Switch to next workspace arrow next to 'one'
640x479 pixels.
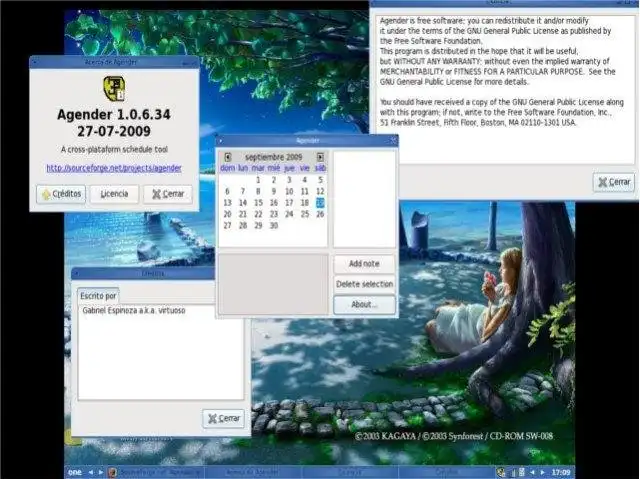click(x=100, y=472)
